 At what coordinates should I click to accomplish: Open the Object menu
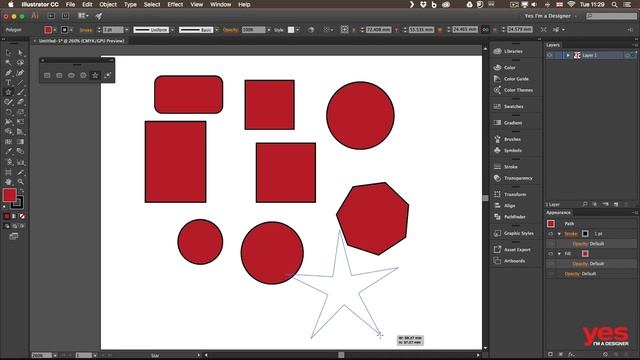pyautogui.click(x=108, y=4)
